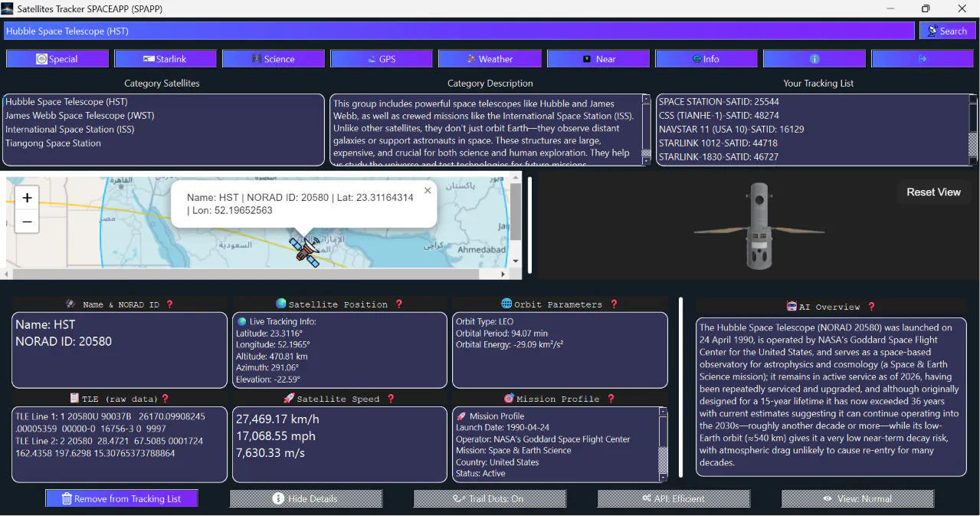Click the satellite icon beside Name & NORAD ID
Screen dimensions: 980x516
point(70,304)
